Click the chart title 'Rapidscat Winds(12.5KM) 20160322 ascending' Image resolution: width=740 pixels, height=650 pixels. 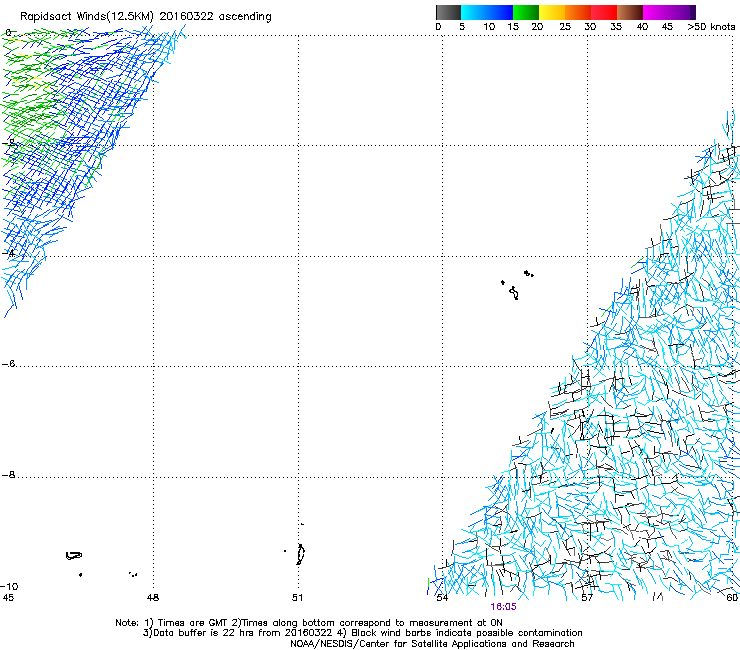[146, 16]
